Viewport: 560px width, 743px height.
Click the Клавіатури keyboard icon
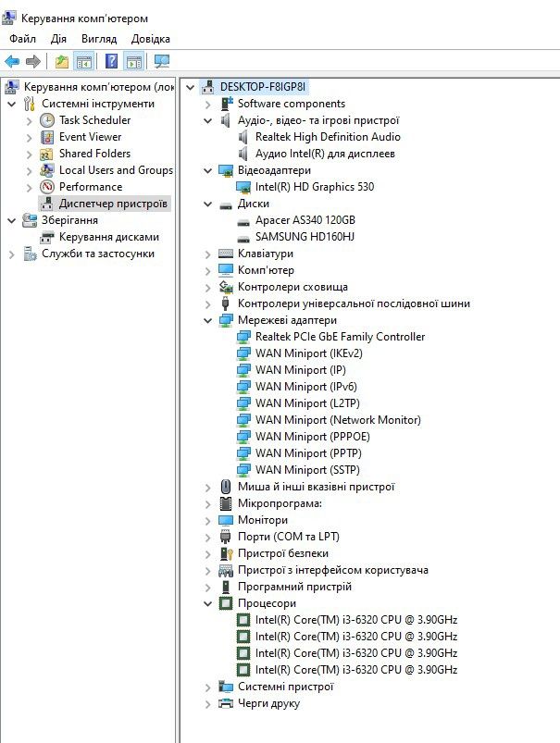tap(226, 254)
